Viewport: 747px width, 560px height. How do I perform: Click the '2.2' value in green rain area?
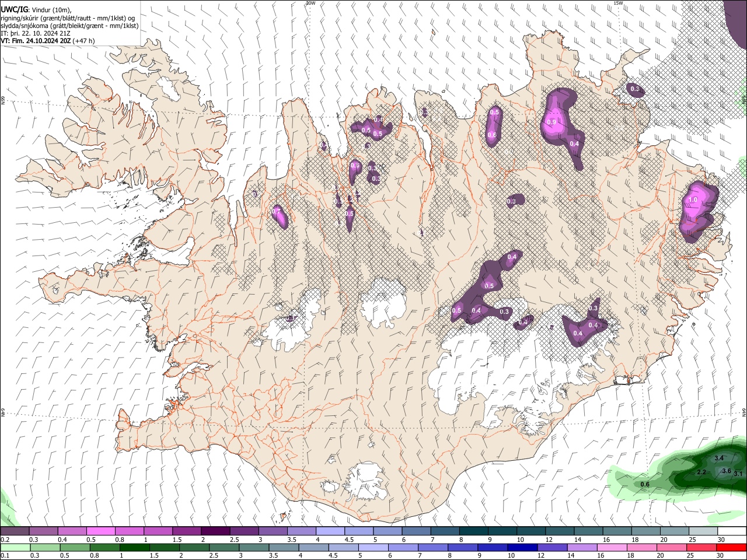pos(701,472)
